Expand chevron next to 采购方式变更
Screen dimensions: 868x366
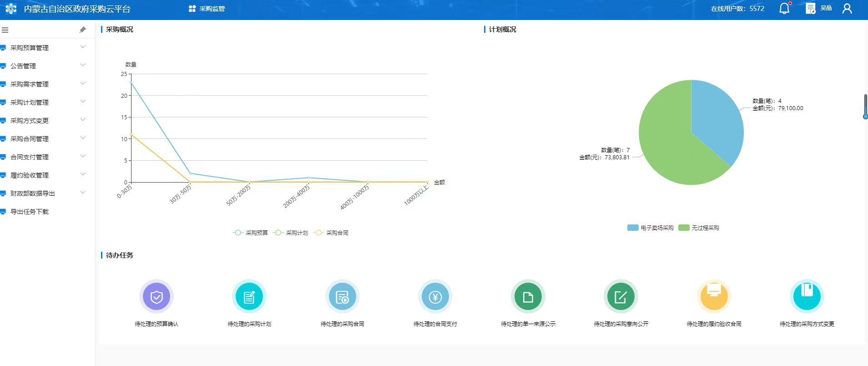83,120
